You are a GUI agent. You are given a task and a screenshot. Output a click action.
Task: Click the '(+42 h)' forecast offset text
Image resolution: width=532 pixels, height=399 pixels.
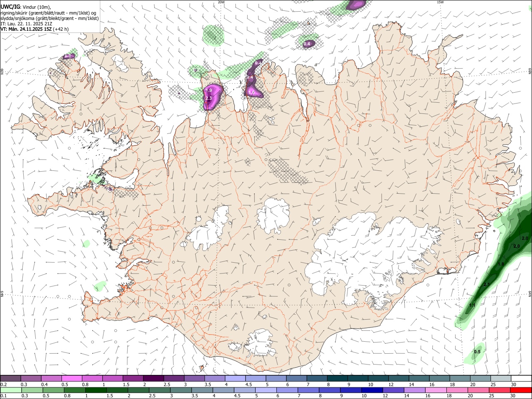coord(61,29)
